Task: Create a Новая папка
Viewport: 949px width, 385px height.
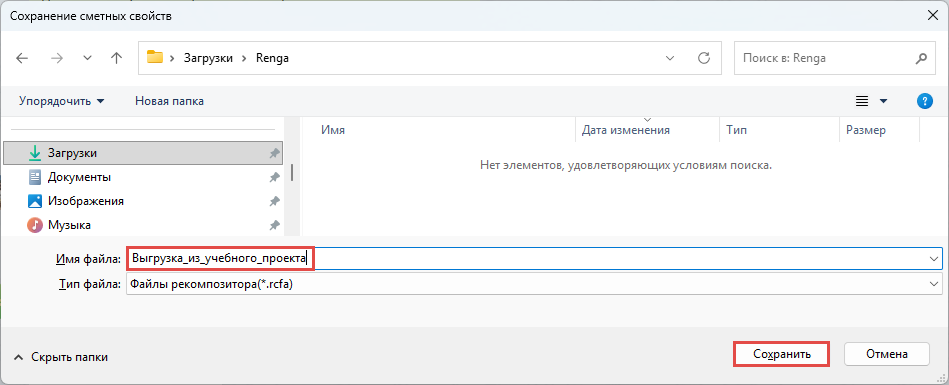Action: (169, 101)
